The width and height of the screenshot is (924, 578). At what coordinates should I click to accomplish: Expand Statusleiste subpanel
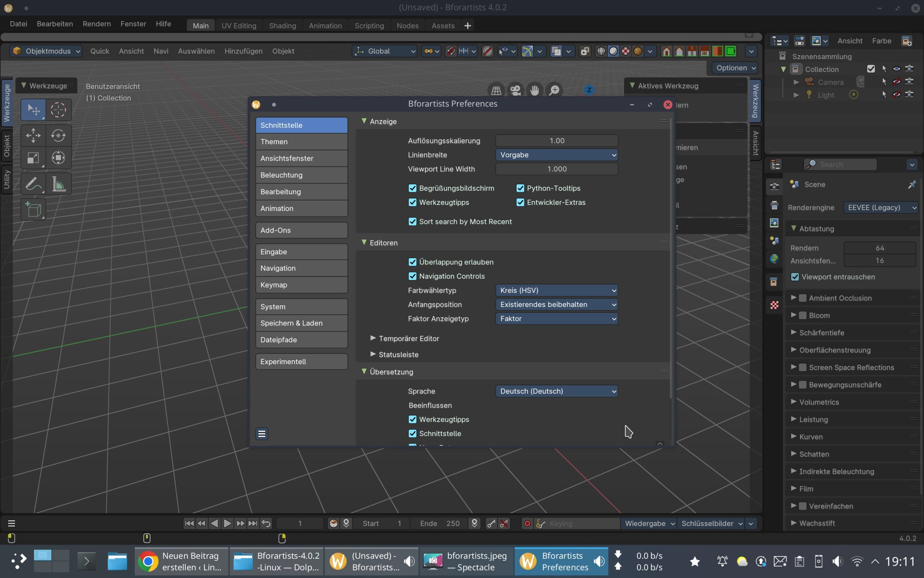(x=395, y=354)
